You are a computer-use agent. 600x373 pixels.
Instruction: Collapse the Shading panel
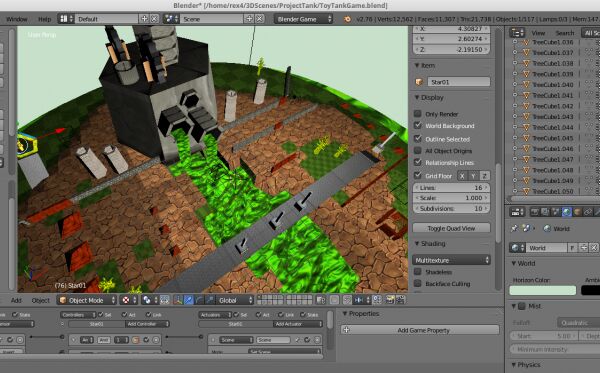click(x=417, y=244)
